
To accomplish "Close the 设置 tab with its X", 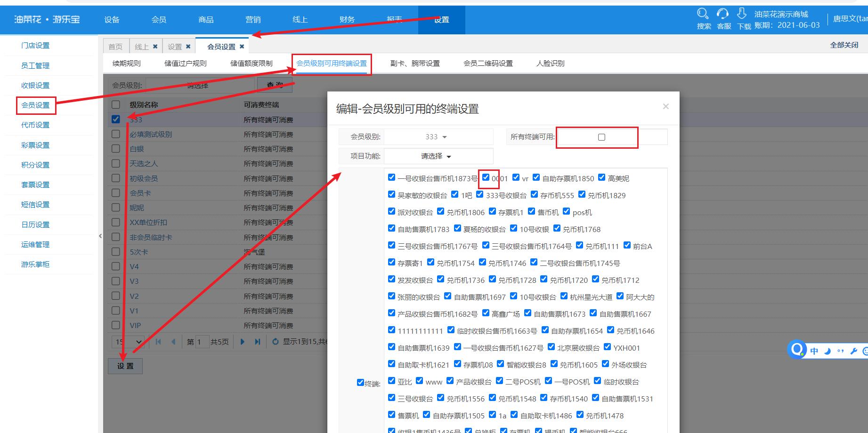I will [x=188, y=47].
